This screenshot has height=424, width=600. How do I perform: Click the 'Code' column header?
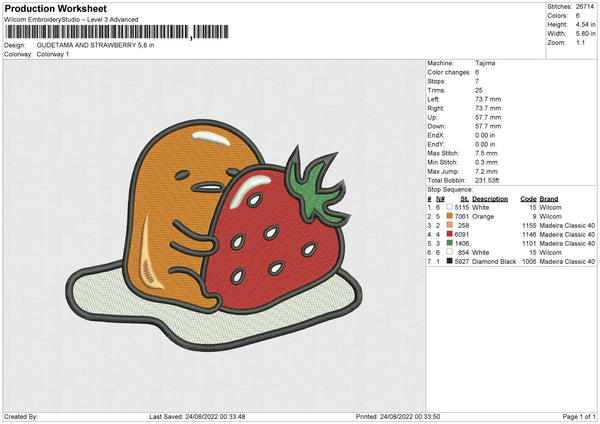528,199
